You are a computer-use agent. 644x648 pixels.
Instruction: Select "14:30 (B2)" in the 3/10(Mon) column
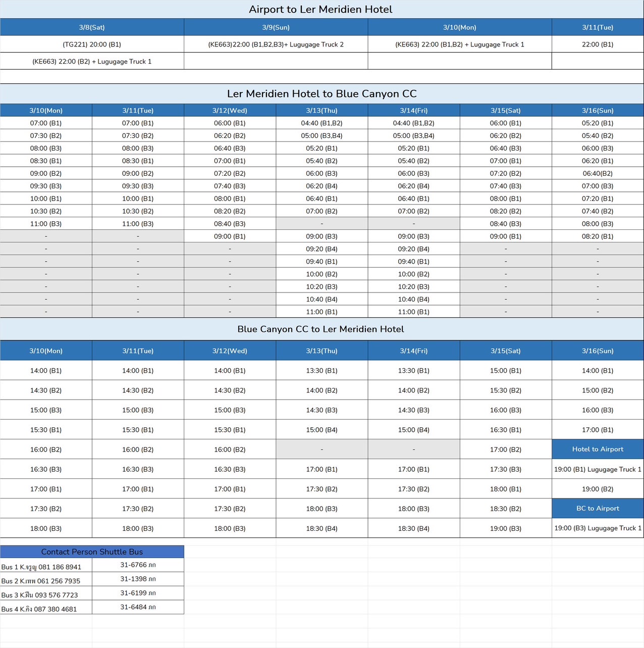(46, 390)
